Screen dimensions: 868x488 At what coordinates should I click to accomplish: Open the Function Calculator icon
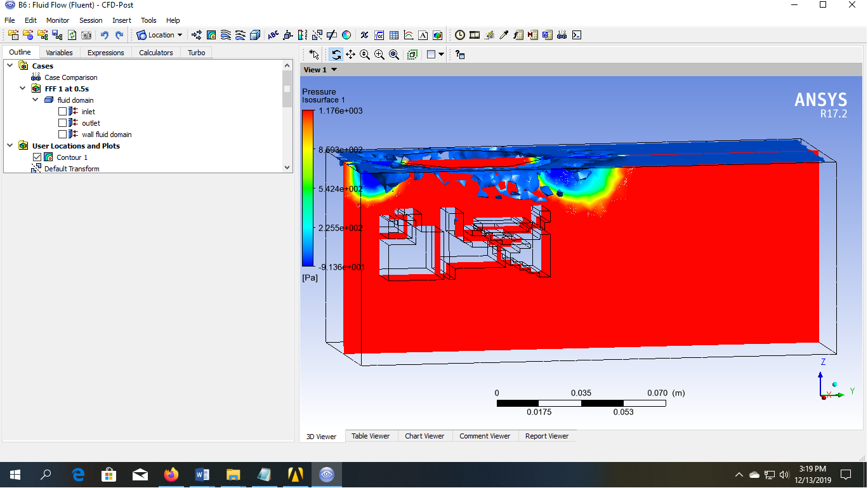pos(518,35)
